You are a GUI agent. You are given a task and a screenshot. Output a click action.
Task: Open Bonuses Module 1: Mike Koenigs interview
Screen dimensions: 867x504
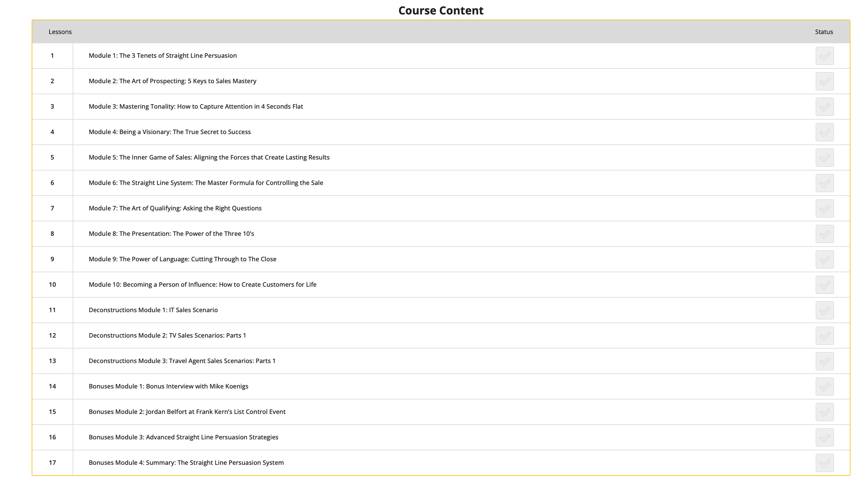click(x=169, y=386)
